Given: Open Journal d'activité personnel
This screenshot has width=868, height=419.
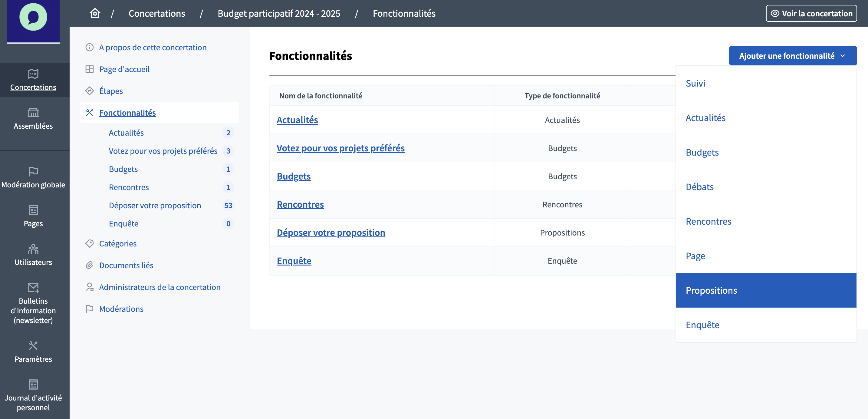Looking at the screenshot, I should tap(33, 395).
